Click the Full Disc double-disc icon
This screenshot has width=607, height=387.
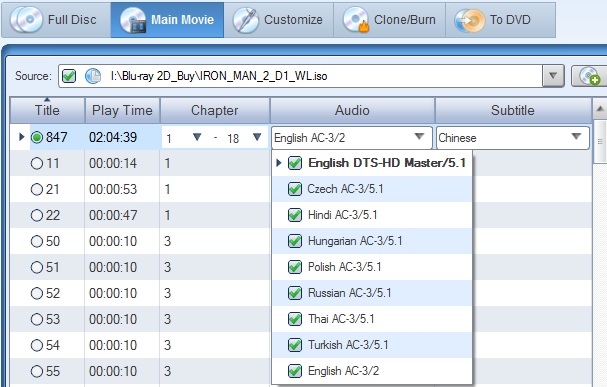coord(26,20)
